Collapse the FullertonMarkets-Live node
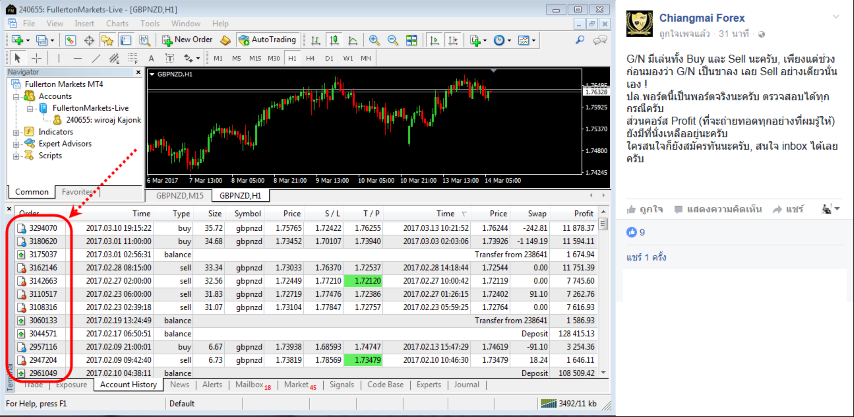The image size is (854, 417). (30, 108)
